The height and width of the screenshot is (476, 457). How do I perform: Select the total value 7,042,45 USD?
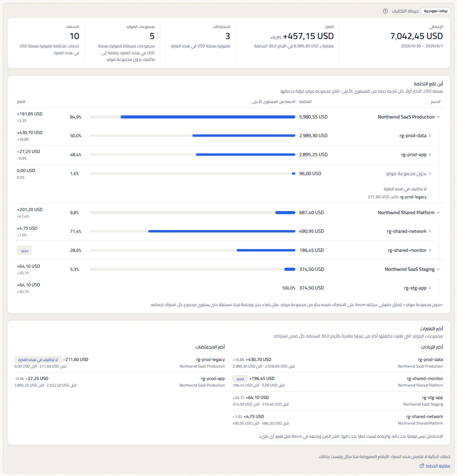(417, 36)
